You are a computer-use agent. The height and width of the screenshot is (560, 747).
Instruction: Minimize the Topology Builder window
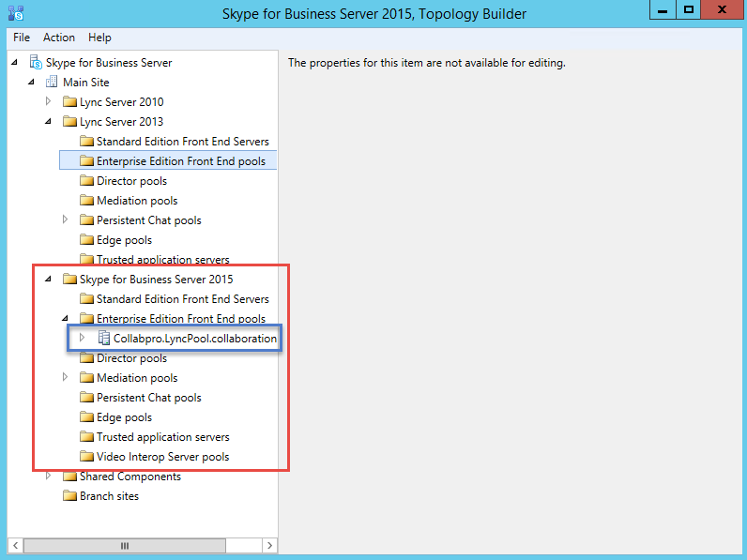(663, 10)
